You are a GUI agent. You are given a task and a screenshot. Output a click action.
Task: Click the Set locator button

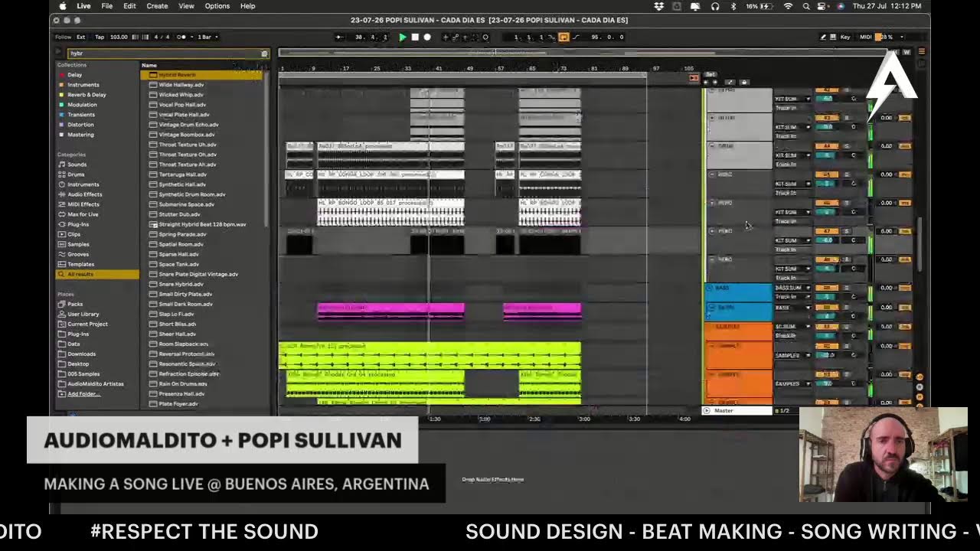[x=710, y=74]
